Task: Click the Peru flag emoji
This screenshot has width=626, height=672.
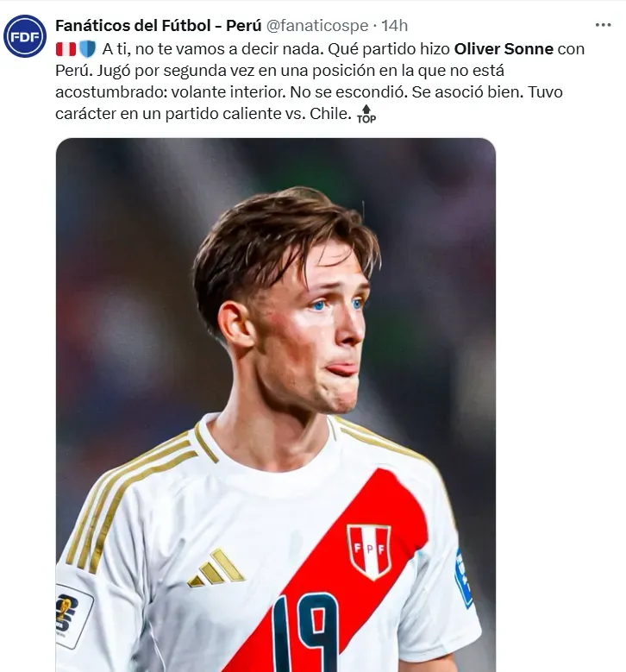Action: coord(66,49)
